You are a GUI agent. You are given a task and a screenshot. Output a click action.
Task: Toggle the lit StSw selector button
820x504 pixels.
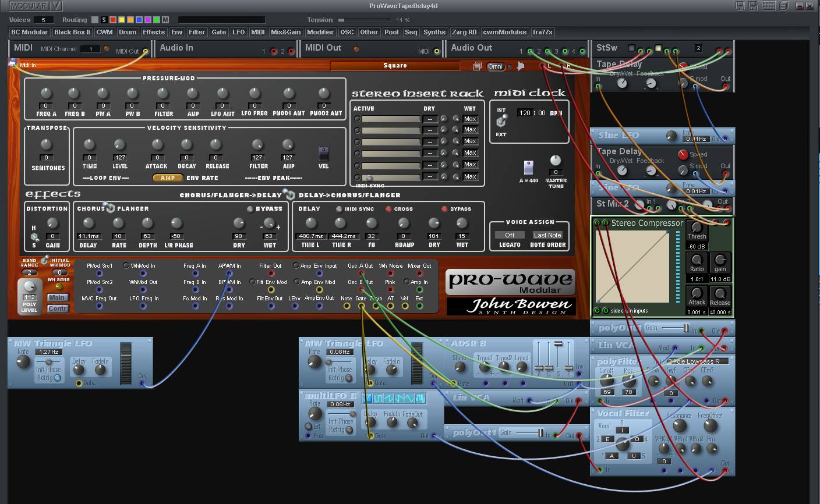pos(658,48)
